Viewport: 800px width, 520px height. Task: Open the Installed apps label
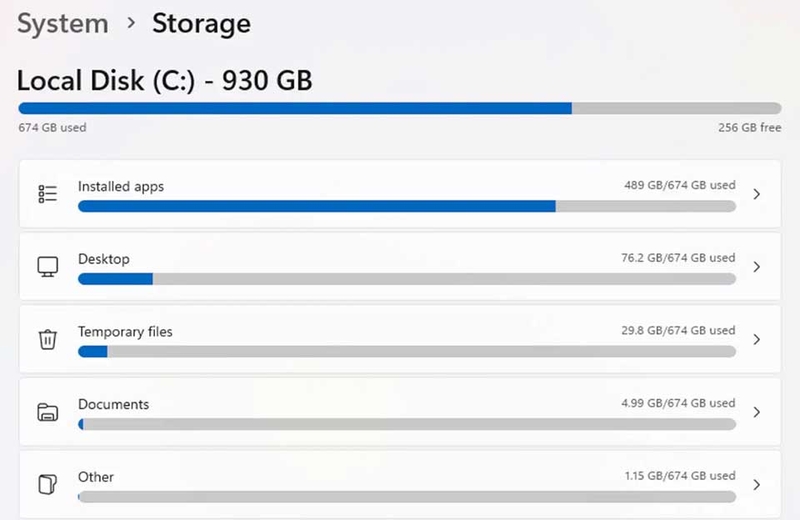121,187
